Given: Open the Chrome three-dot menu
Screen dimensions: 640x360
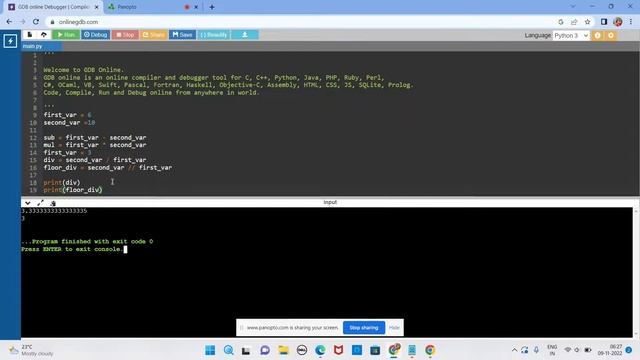Looking at the screenshot, I should coord(631,22).
